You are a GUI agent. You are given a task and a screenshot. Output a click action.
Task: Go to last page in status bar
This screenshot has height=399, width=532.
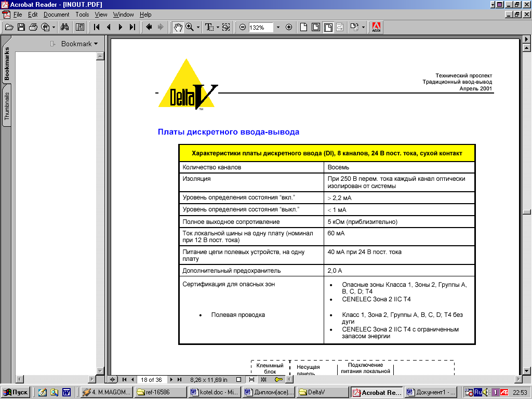point(179,379)
